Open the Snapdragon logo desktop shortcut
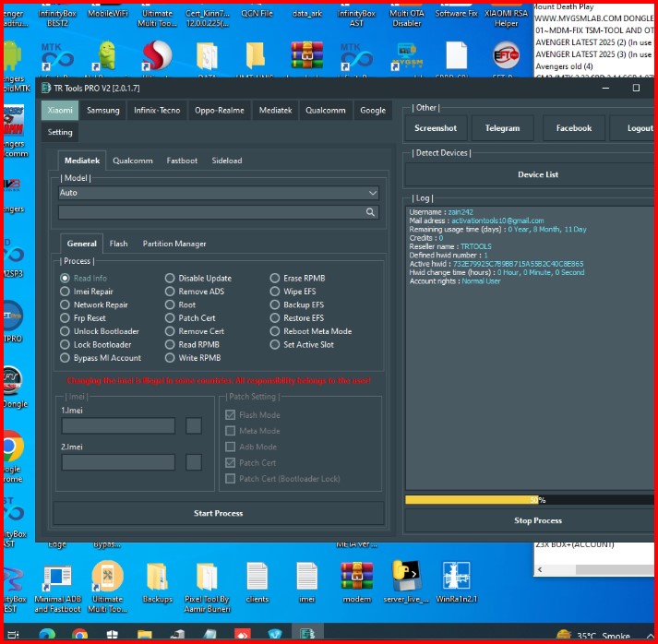 157,55
